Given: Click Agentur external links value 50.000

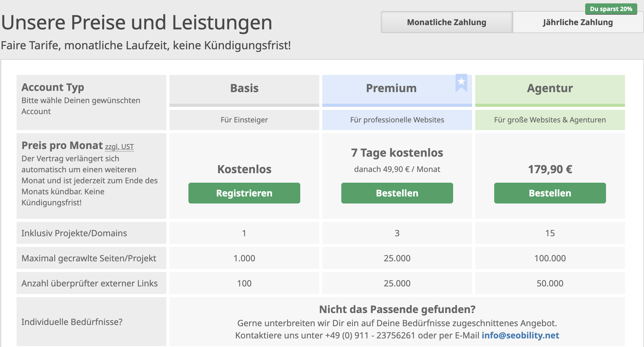Looking at the screenshot, I should point(550,283).
